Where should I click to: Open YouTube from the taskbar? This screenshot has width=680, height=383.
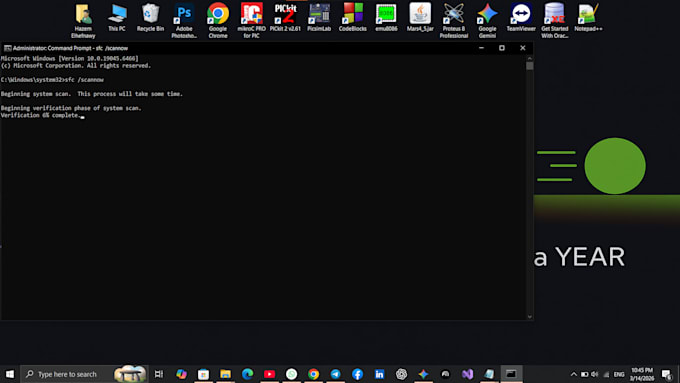click(x=269, y=374)
